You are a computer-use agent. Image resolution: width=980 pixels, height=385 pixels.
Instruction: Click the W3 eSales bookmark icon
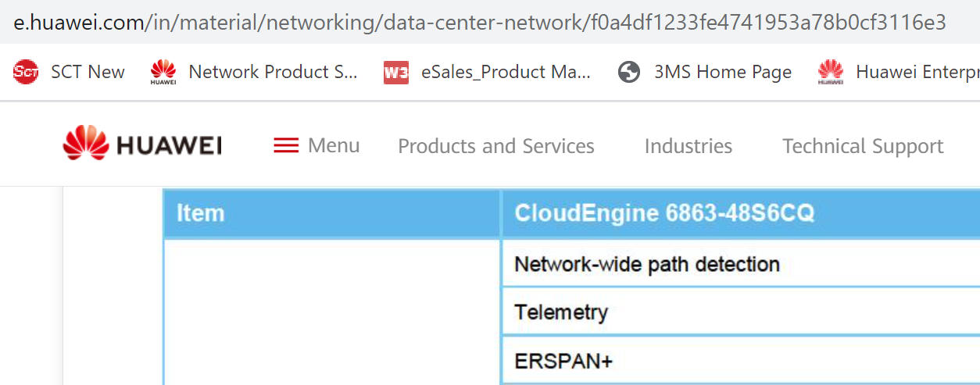coord(396,73)
